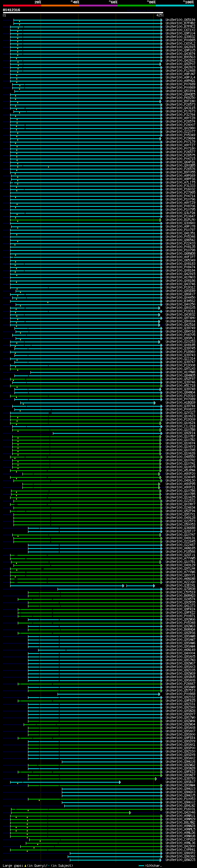Select hit label UniRef100_A1YMW8

[x=180, y=372]
